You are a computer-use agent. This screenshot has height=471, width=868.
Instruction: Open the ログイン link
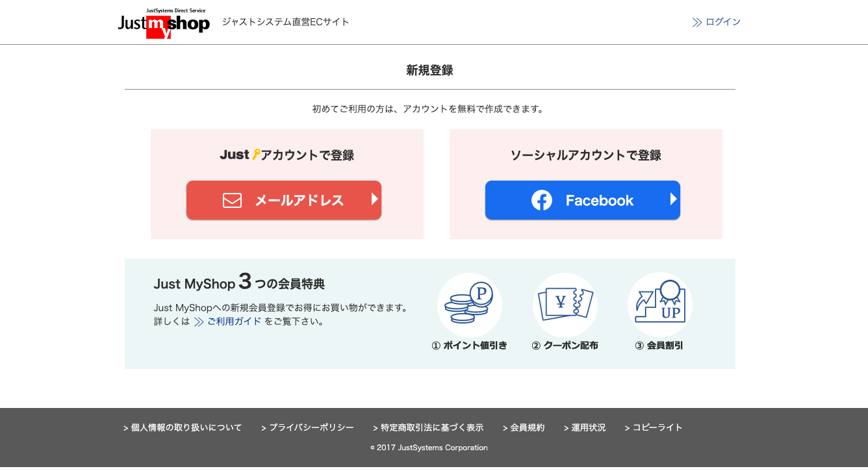coord(723,22)
